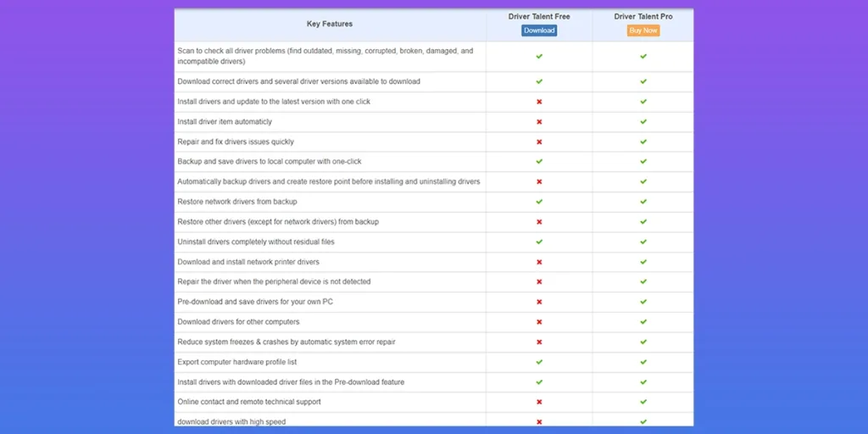Click the Free checkmark for restore network drivers
The width and height of the screenshot is (868, 434).
[x=539, y=202]
